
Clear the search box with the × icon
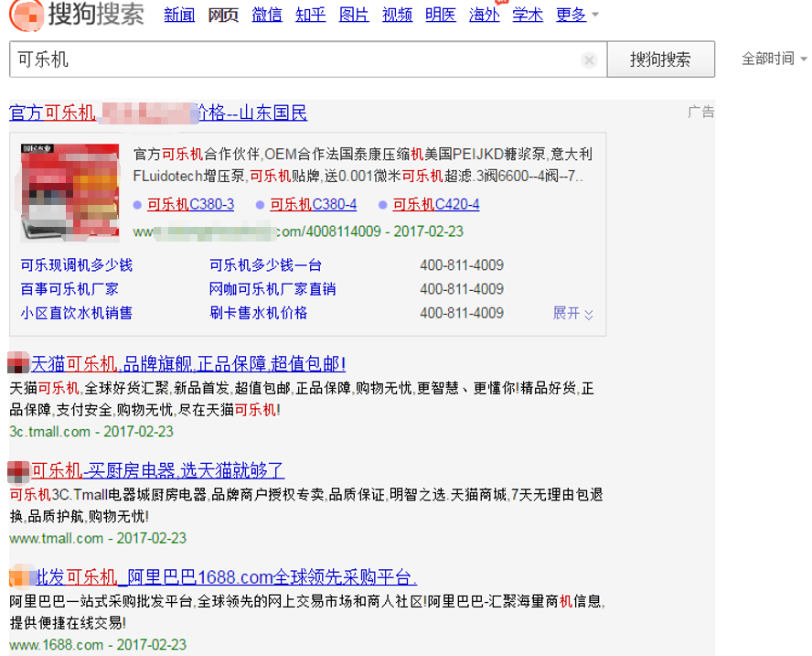coord(589,59)
